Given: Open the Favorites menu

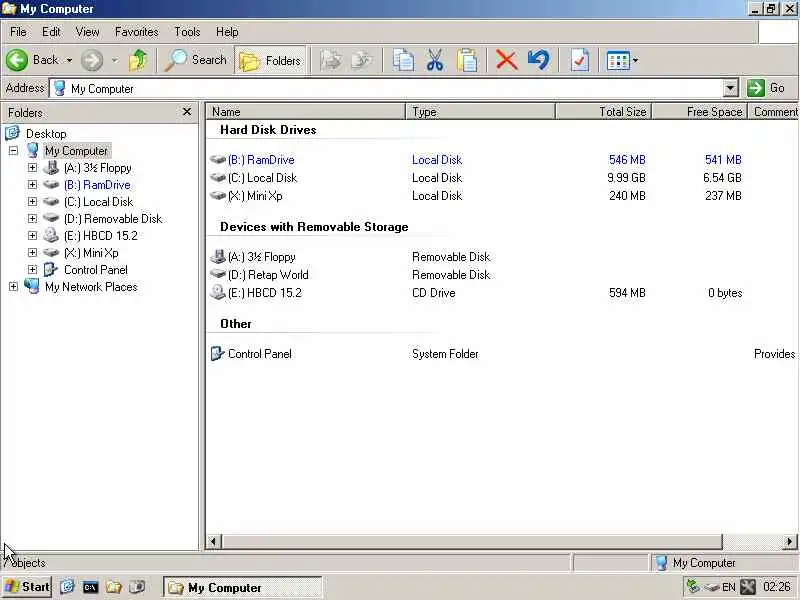Looking at the screenshot, I should [136, 32].
